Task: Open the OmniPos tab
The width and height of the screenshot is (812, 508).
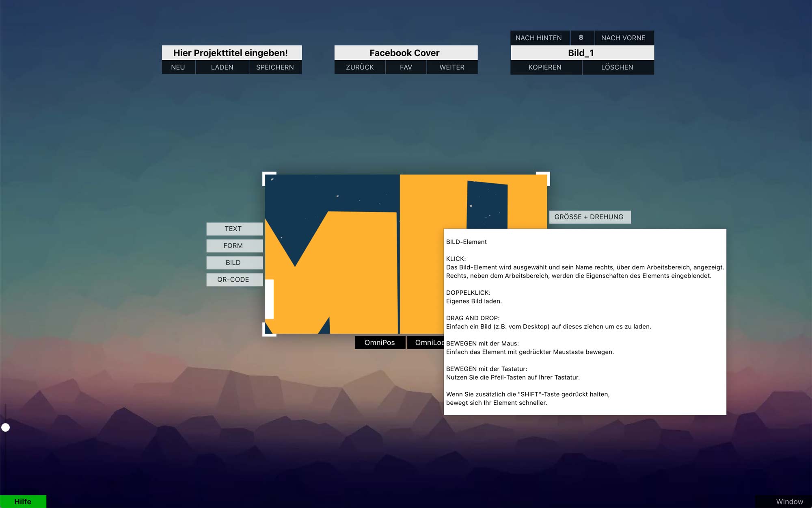Action: (380, 343)
